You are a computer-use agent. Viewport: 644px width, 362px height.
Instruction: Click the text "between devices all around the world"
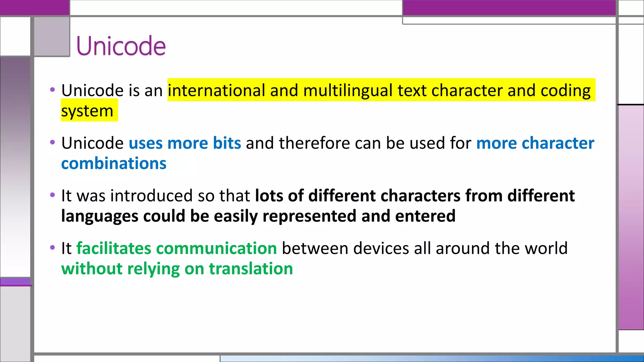click(x=425, y=248)
